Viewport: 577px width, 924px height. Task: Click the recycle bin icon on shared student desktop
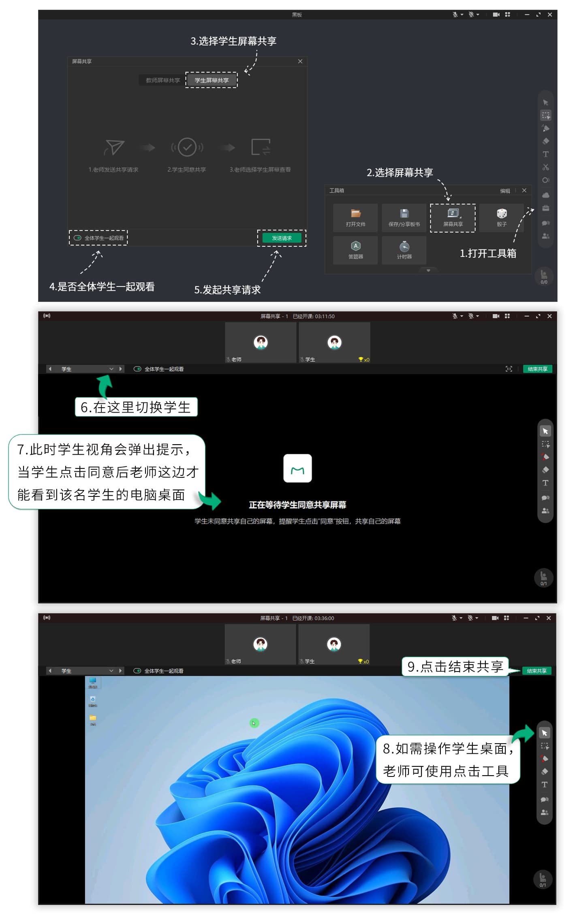click(93, 701)
